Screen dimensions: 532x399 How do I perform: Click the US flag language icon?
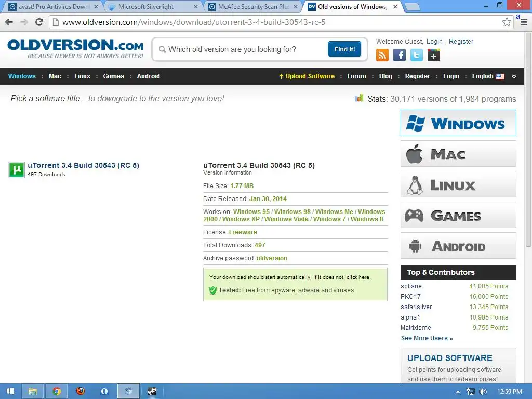500,76
